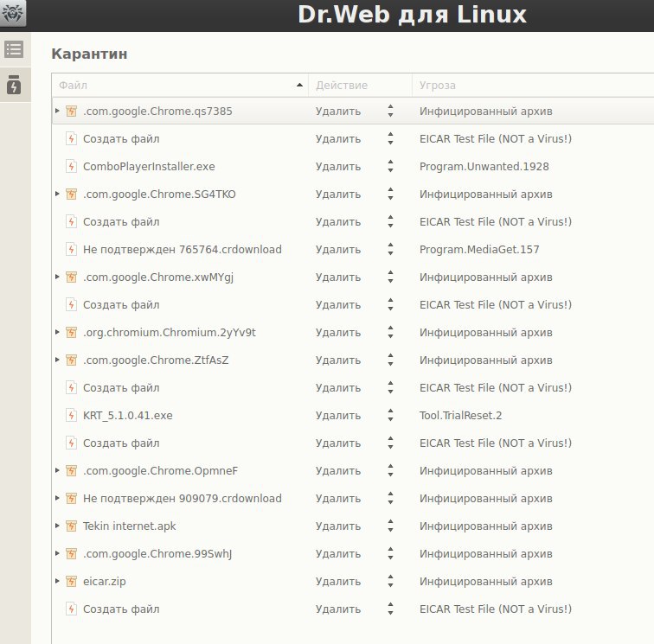
Task: Expand .com.google.Chrome.SG4TKO archive tree
Action: 58,194
